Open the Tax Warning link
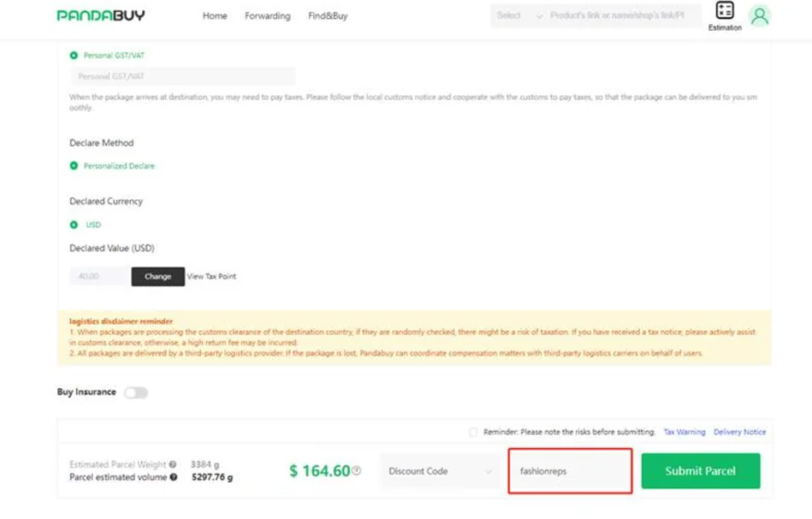Viewport: 812px width, 519px height. click(x=684, y=432)
